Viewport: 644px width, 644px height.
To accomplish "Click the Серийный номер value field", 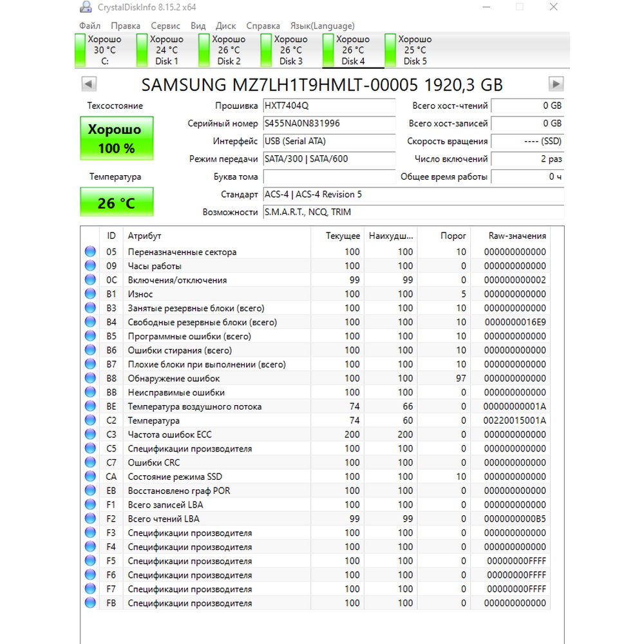I will pos(329,123).
